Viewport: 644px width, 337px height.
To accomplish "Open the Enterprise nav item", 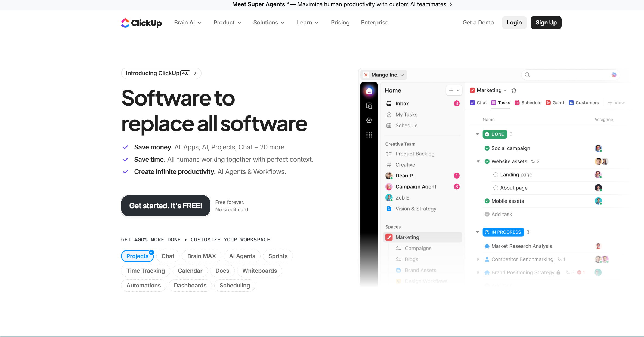I will pyautogui.click(x=374, y=23).
